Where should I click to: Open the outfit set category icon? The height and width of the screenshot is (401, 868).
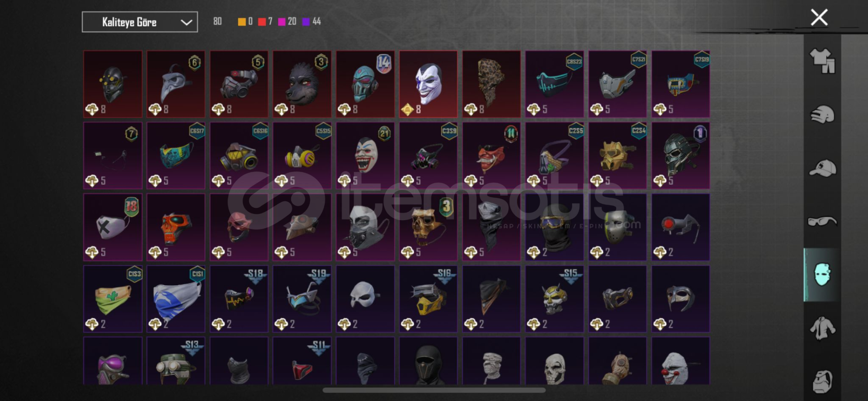(822, 61)
